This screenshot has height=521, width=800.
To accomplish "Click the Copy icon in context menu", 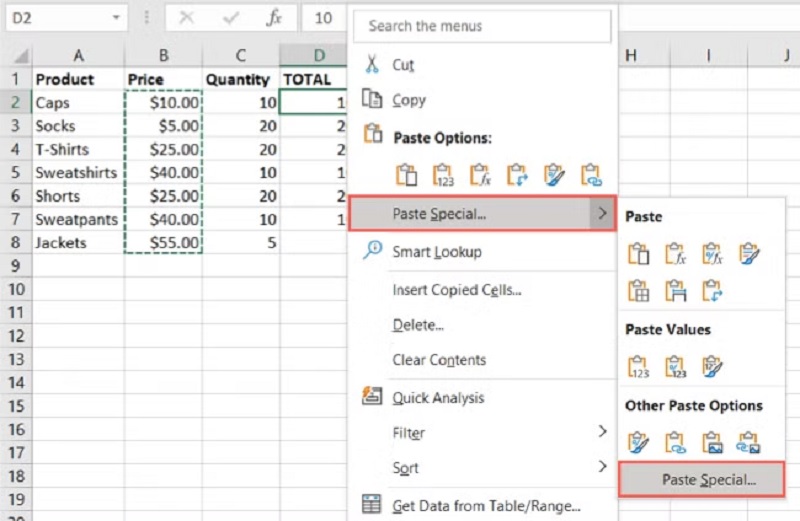I will (372, 100).
